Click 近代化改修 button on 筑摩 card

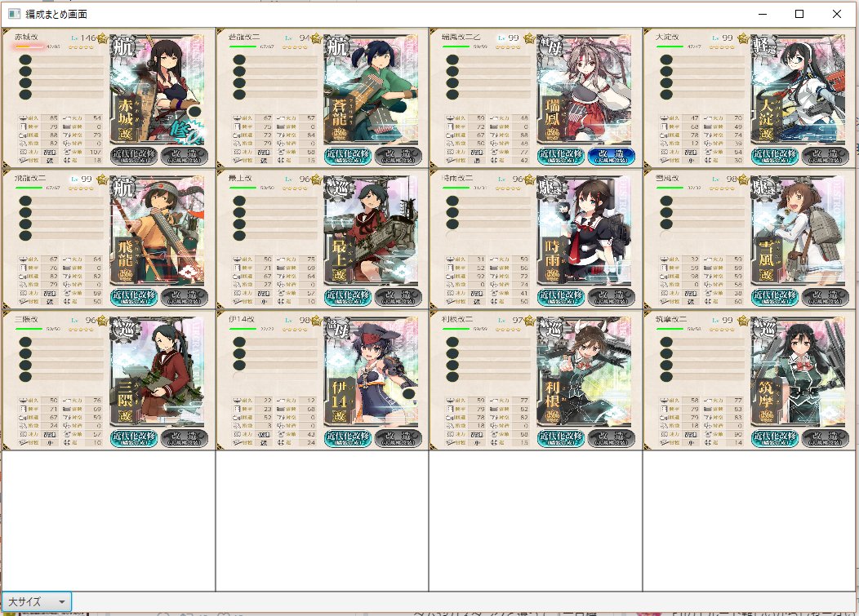point(775,439)
